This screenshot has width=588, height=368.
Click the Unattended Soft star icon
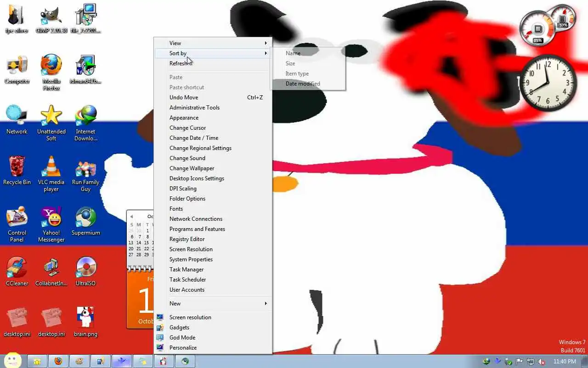(51, 123)
